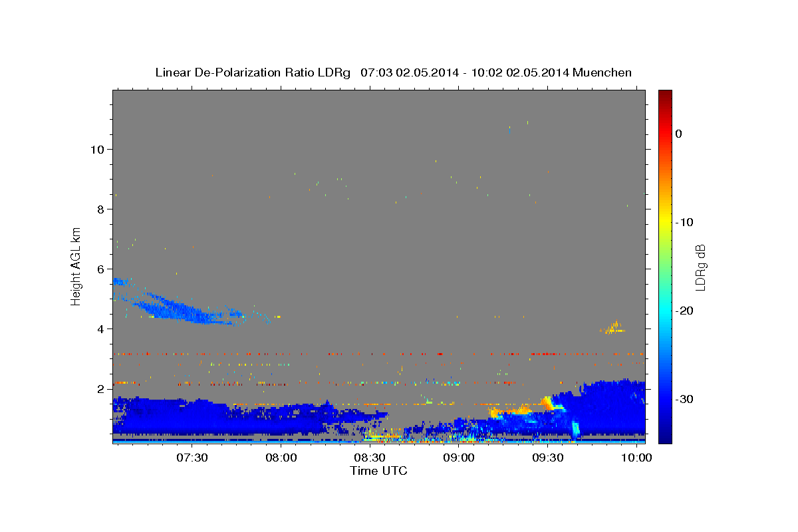Click the '09:00' time axis label
This screenshot has height=532, width=798.
click(459, 459)
